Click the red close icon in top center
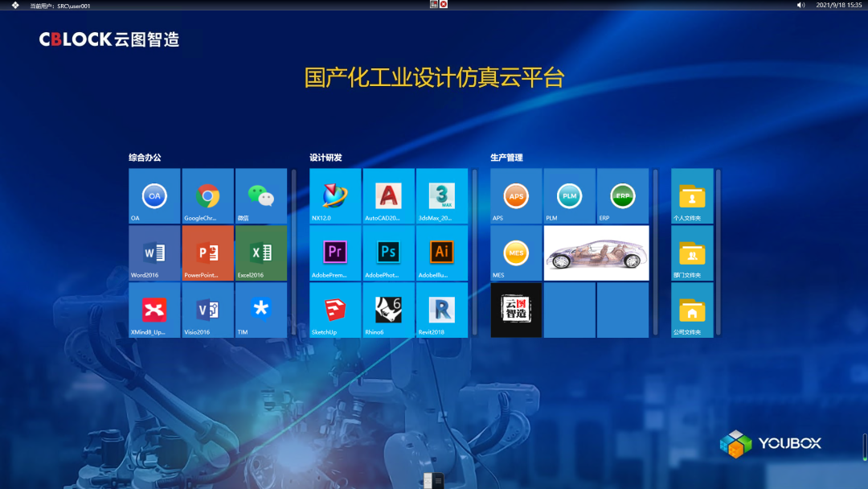 tap(444, 4)
